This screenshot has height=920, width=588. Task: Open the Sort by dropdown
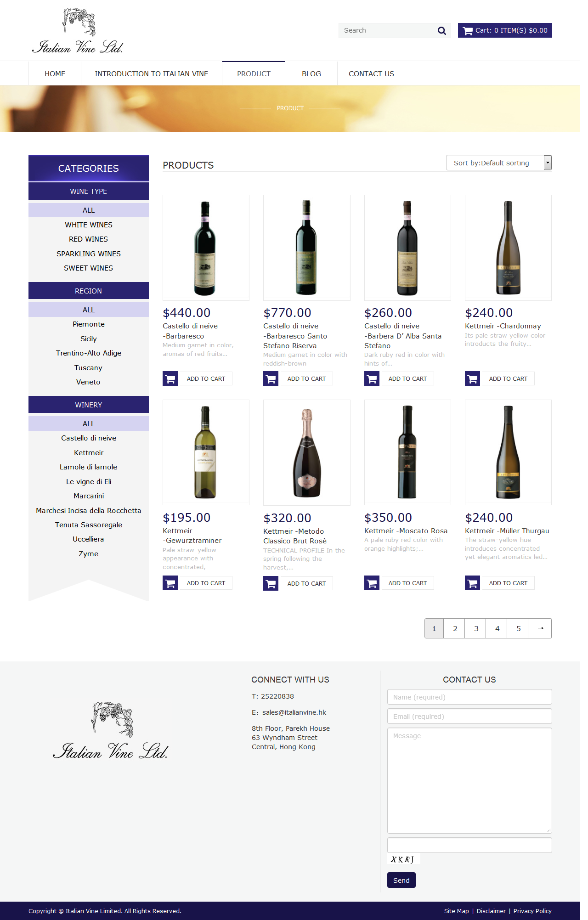499,163
